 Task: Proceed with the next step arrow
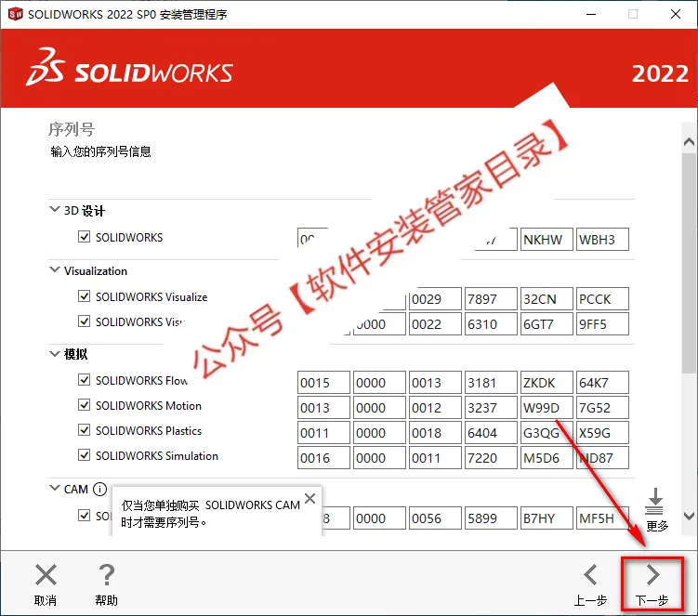(x=652, y=574)
